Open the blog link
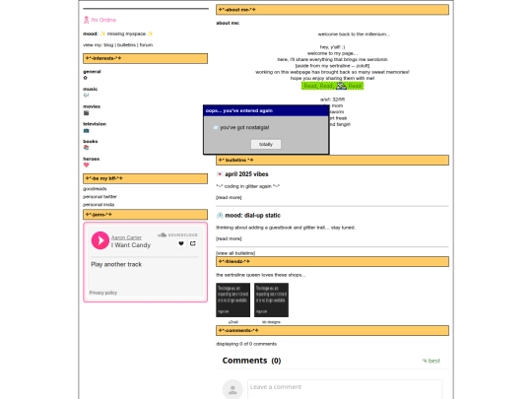532x399 pixels. pyautogui.click(x=108, y=44)
